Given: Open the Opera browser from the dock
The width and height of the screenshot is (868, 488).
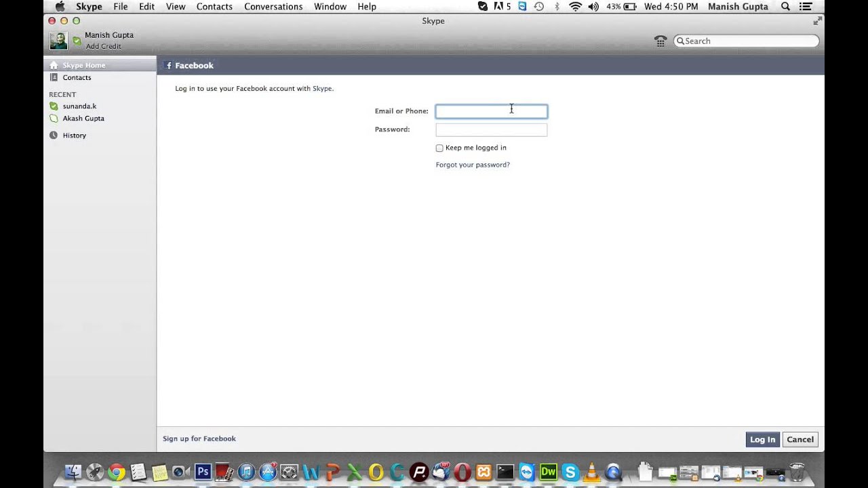Looking at the screenshot, I should [x=462, y=472].
